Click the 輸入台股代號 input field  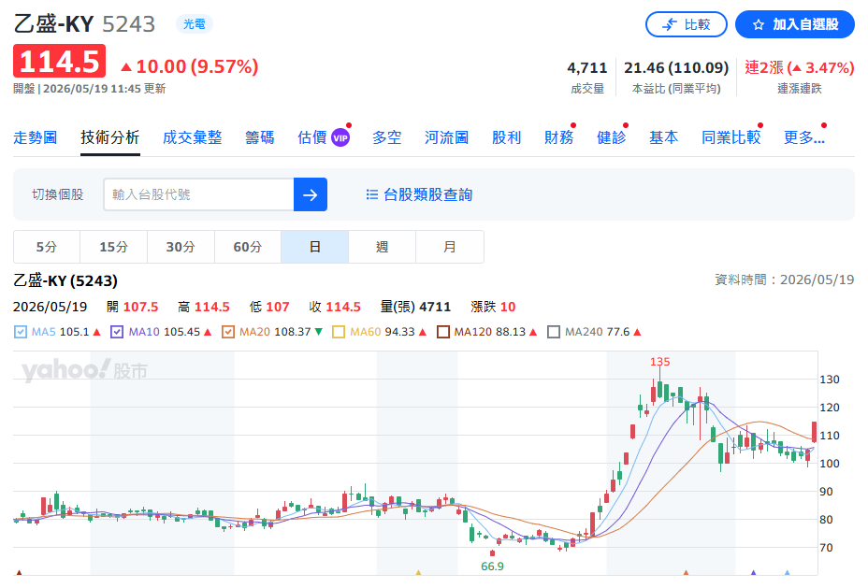pyautogui.click(x=198, y=194)
